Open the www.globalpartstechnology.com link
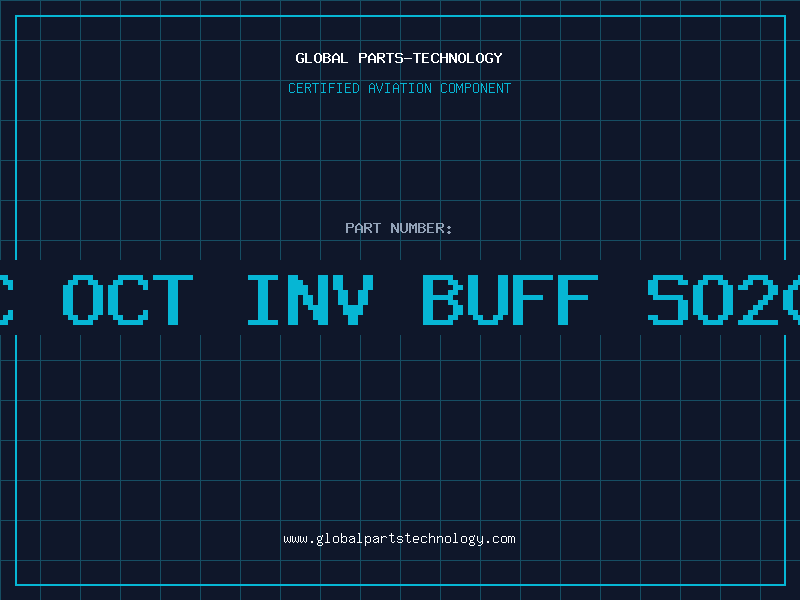The height and width of the screenshot is (600, 800). tap(399, 539)
